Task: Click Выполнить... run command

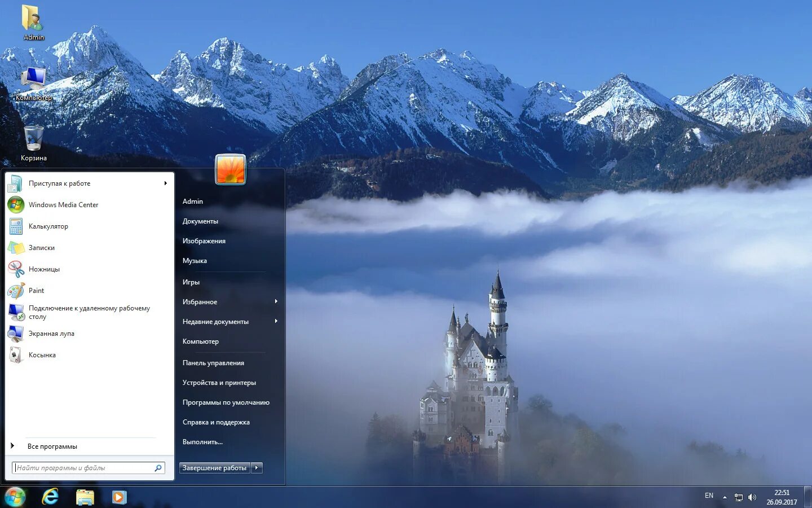Action: click(x=202, y=442)
